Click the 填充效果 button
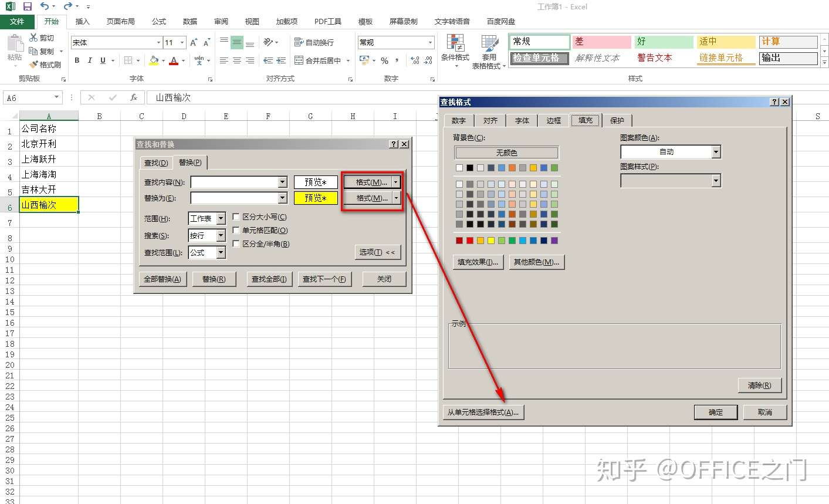Screen dimensions: 829x504 478,262
